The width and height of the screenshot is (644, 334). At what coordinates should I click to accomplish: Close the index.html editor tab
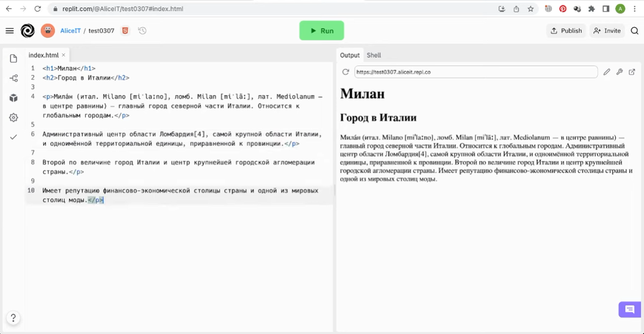click(63, 55)
